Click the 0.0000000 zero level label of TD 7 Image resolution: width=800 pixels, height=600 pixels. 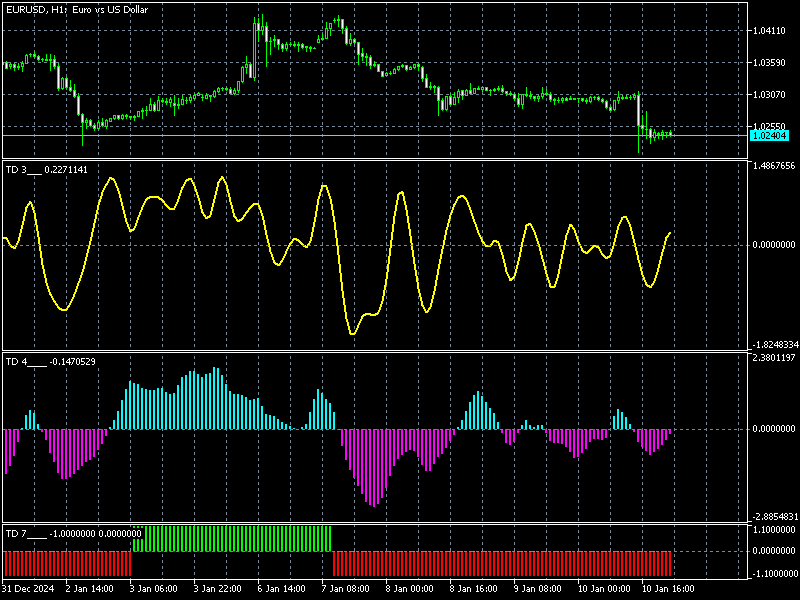click(x=774, y=551)
